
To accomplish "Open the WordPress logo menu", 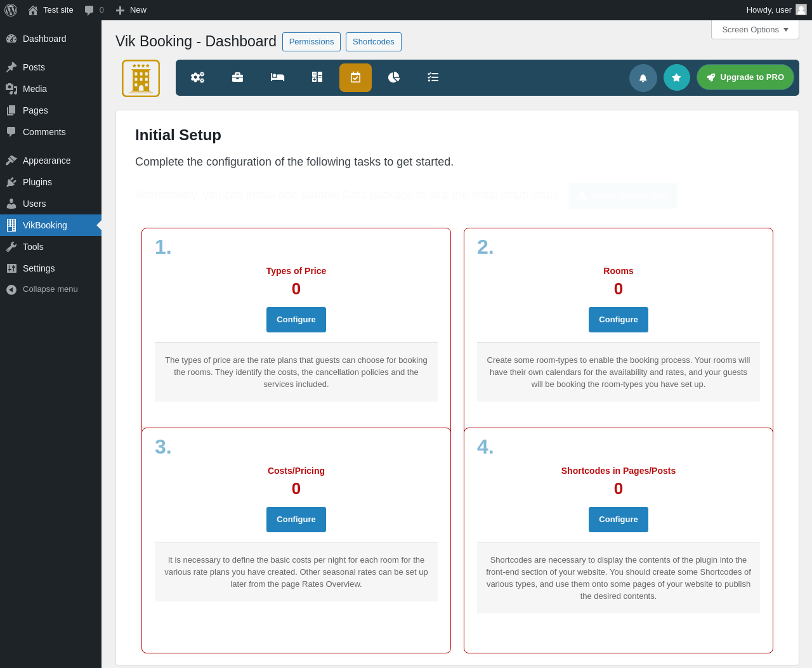I will pyautogui.click(x=11, y=10).
